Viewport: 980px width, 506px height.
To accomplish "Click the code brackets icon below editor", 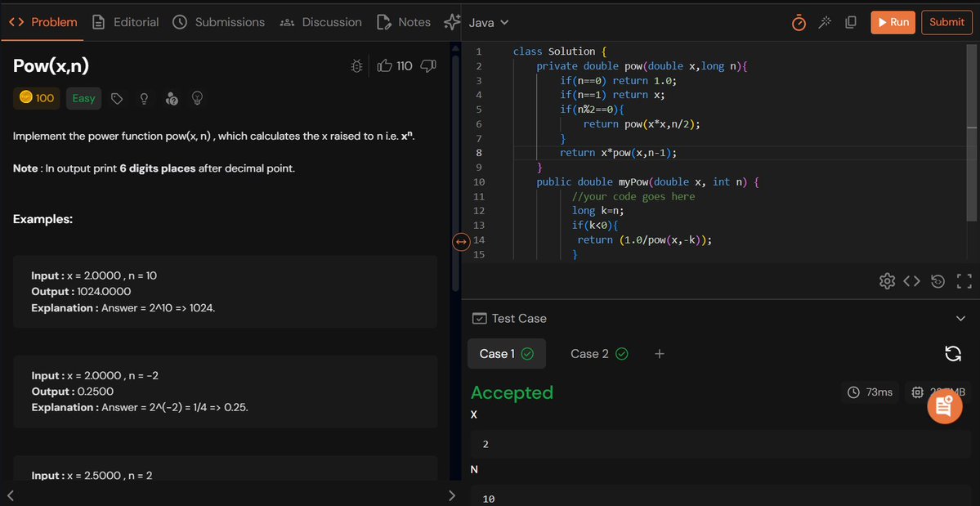I will (x=912, y=281).
